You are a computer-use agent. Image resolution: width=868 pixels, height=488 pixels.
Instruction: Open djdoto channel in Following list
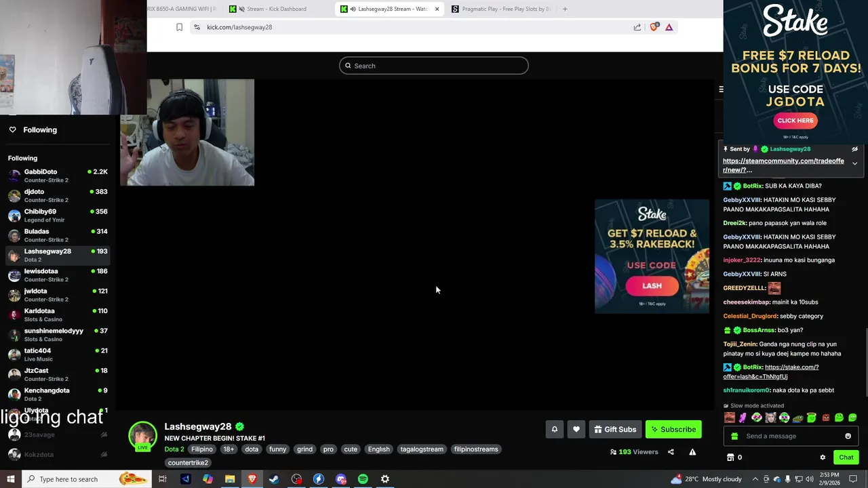click(58, 195)
